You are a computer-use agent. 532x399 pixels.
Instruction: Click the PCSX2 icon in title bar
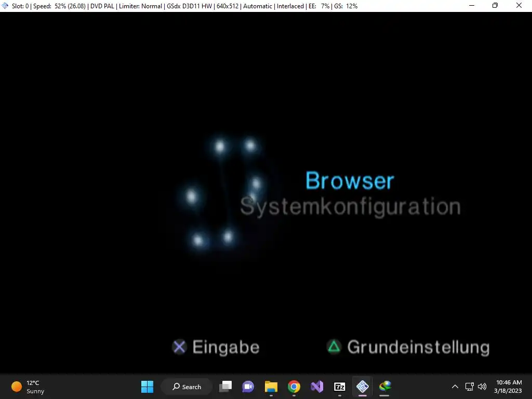coord(5,5)
